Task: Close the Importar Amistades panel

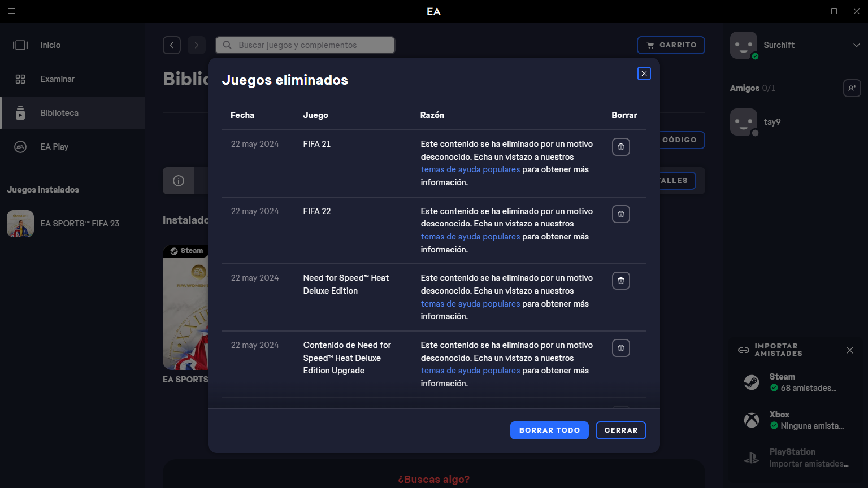Action: point(850,350)
